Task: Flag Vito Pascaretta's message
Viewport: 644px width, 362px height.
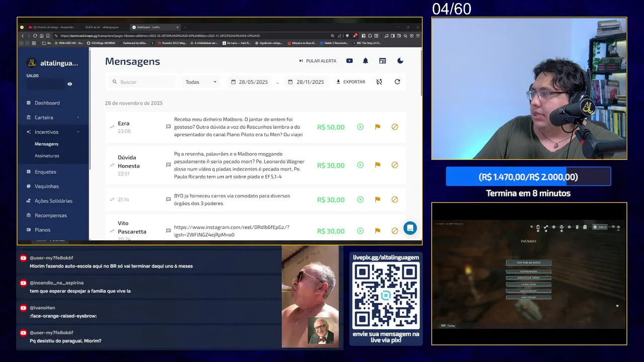Action: coord(377,231)
